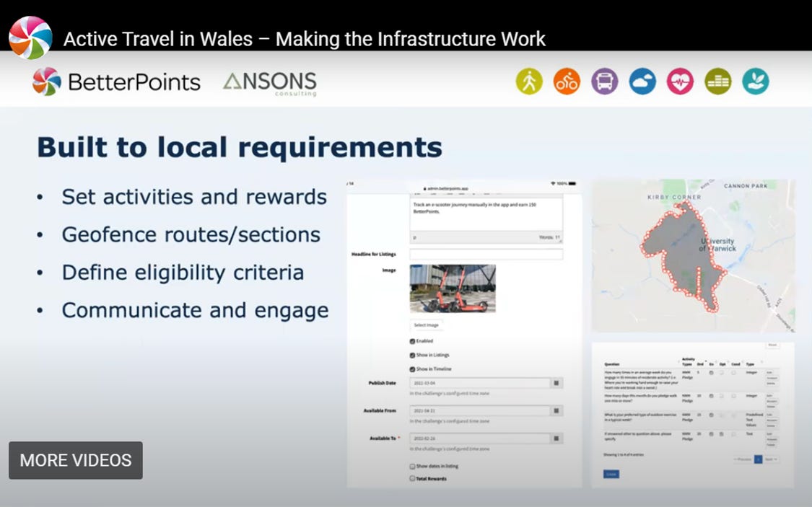The image size is (812, 507).
Task: Click the Available From date field
Action: click(480, 410)
